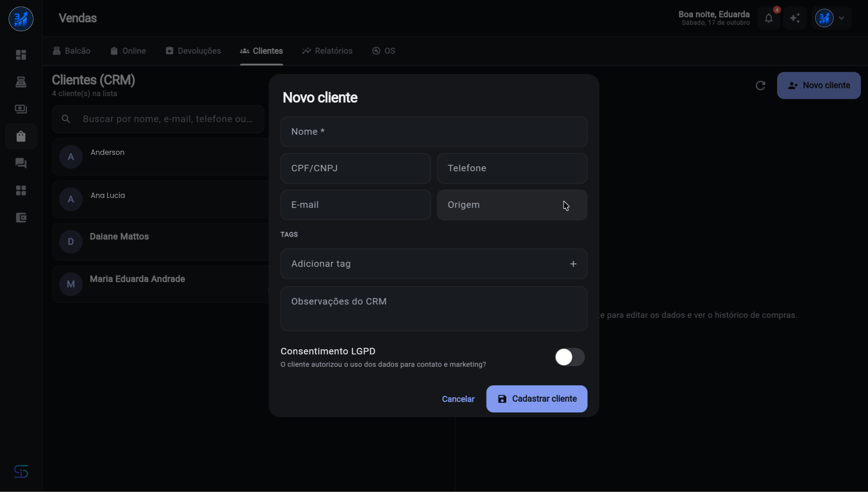Click the client search field

click(158, 119)
